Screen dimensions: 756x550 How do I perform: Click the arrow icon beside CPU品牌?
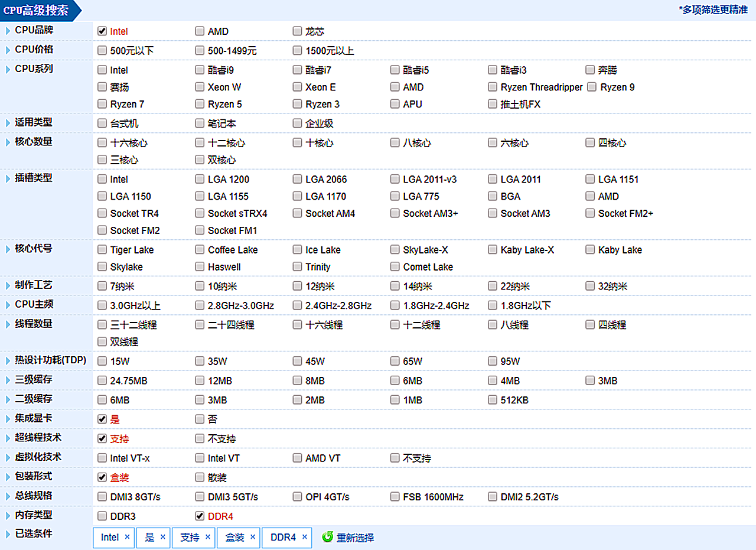coord(8,30)
